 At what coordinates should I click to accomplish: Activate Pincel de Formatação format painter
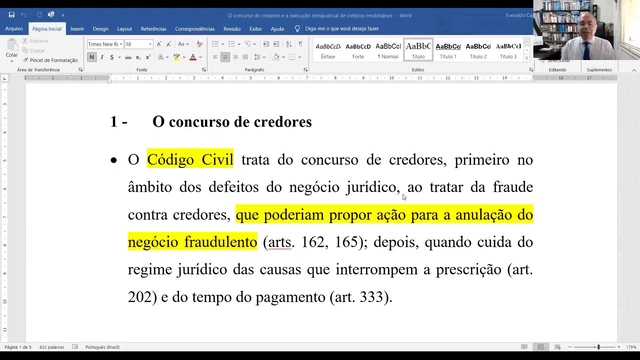click(x=50, y=60)
